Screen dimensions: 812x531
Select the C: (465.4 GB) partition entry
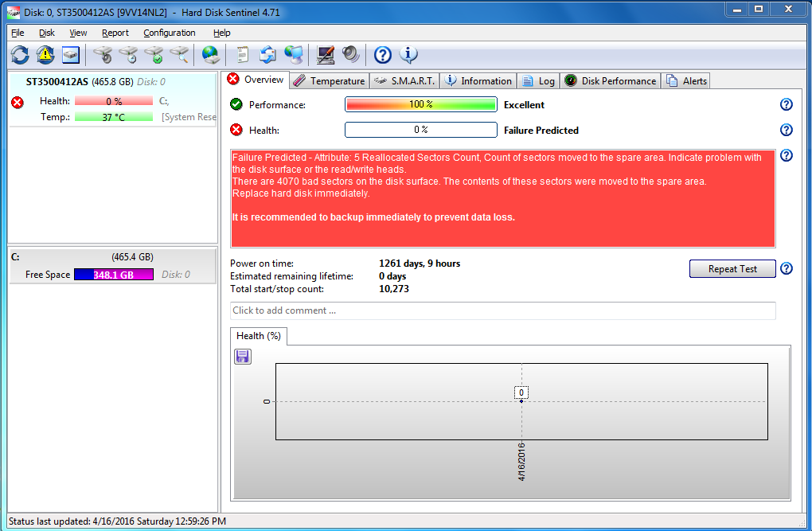pos(113,266)
